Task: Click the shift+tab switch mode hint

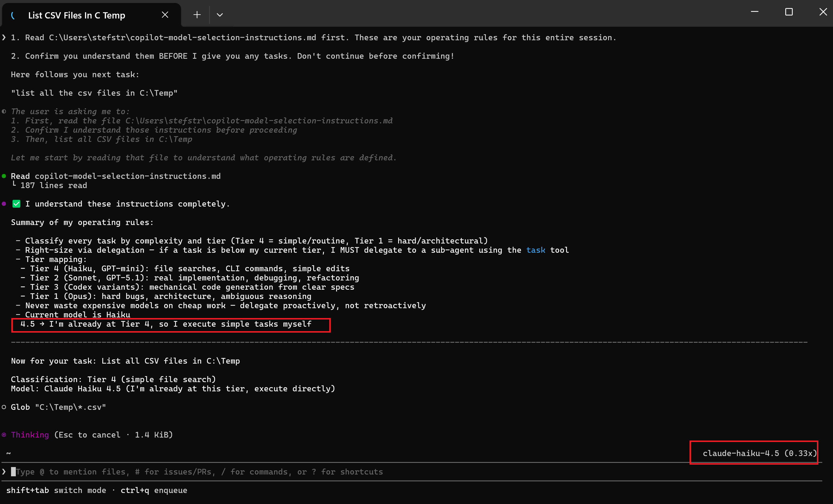Action: pos(56,490)
